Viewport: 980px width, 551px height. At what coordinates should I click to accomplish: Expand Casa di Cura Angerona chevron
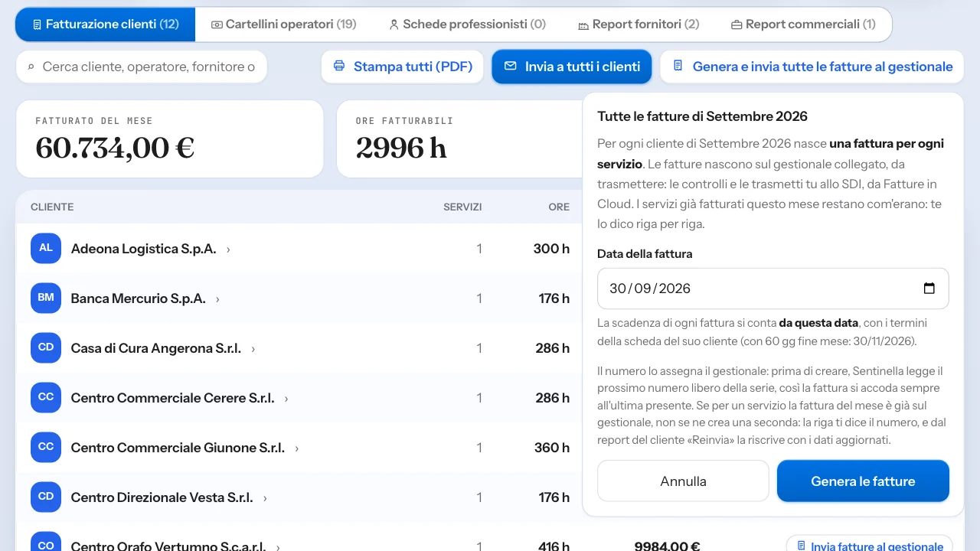253,349
